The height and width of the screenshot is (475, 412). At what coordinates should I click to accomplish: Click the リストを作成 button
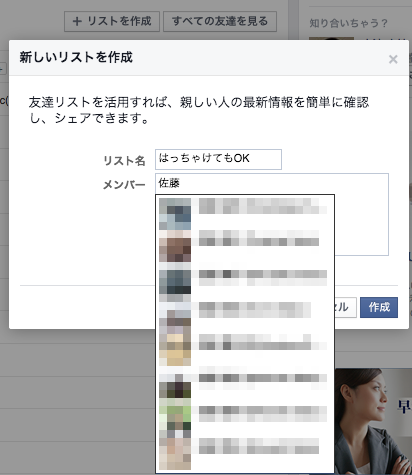pos(112,21)
